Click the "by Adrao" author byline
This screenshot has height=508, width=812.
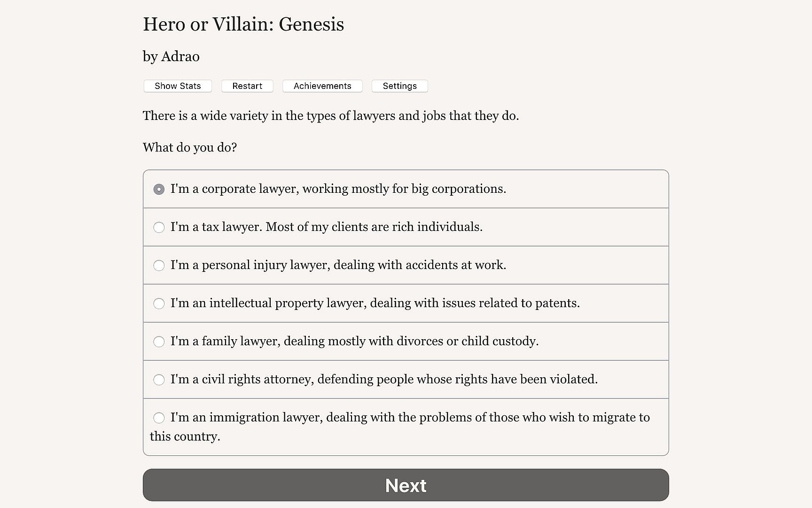[171, 56]
